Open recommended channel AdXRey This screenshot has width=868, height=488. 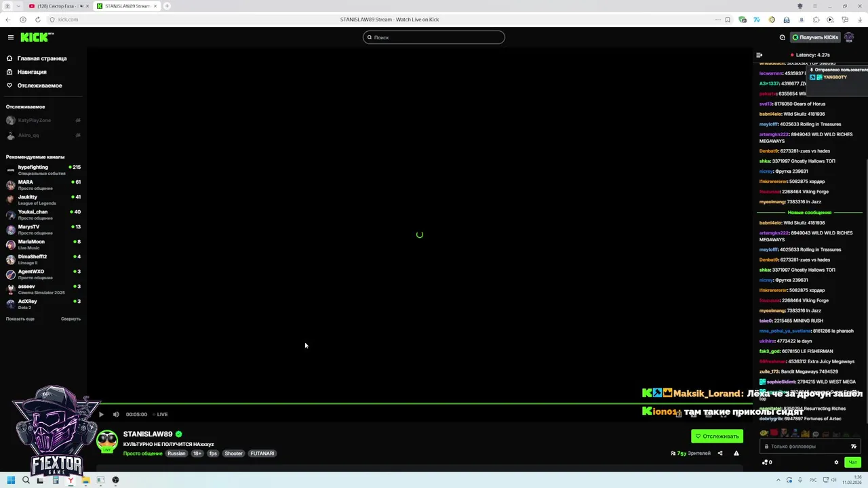(43, 304)
